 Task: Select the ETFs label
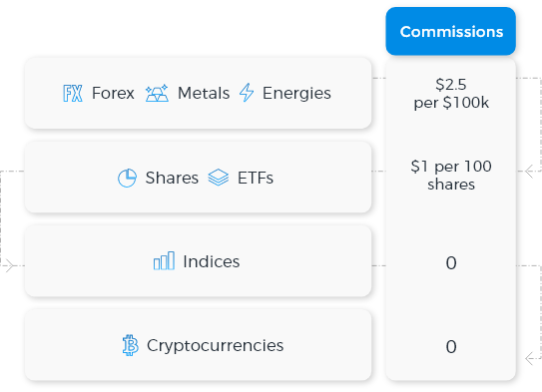256,178
